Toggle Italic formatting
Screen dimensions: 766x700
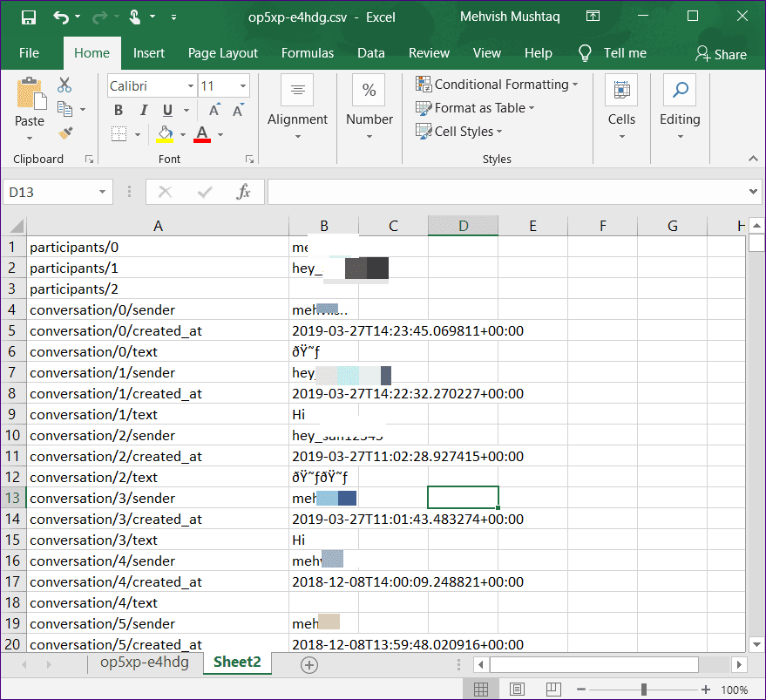coord(143,111)
